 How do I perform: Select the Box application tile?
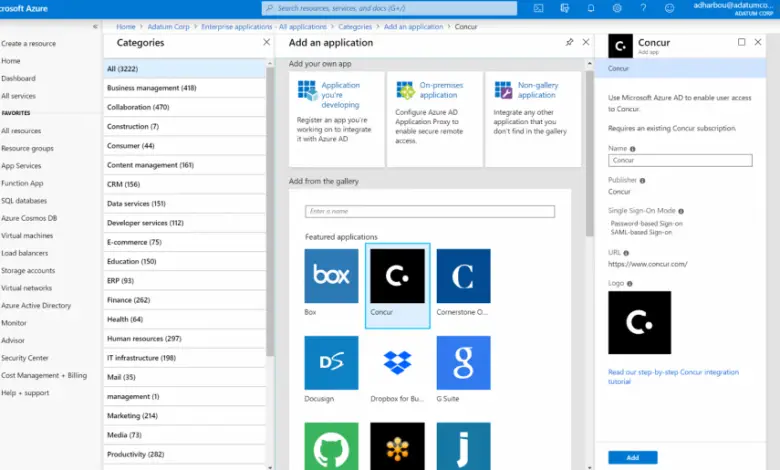331,282
